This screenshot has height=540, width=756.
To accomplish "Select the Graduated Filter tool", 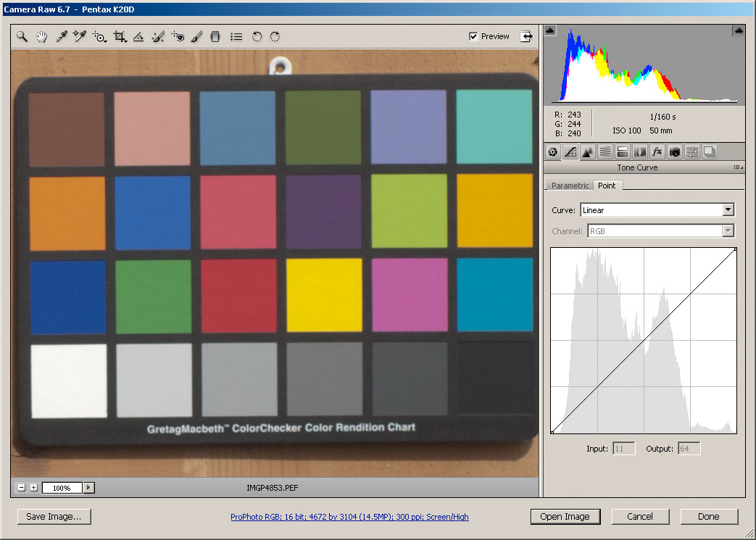I will pos(215,37).
